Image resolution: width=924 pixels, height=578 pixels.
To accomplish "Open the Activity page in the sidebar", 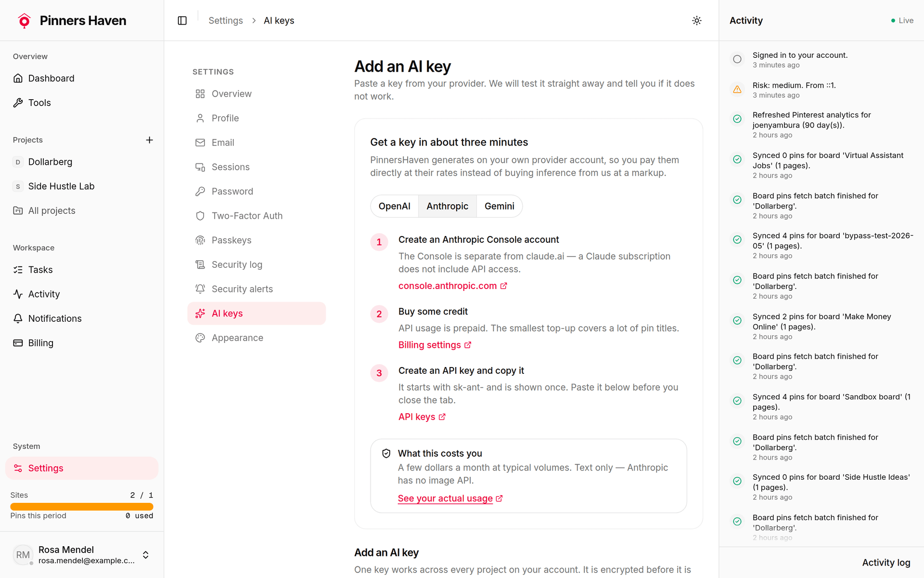I will click(82, 294).
